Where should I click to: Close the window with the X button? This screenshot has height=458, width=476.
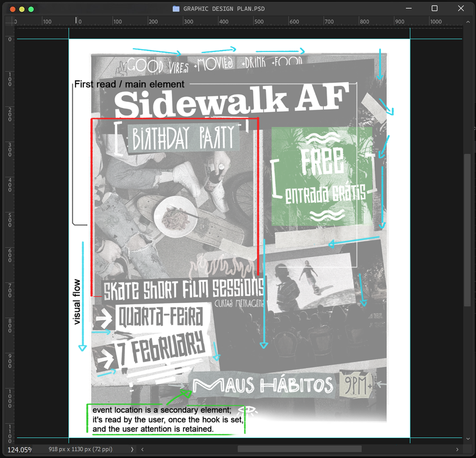point(461,9)
